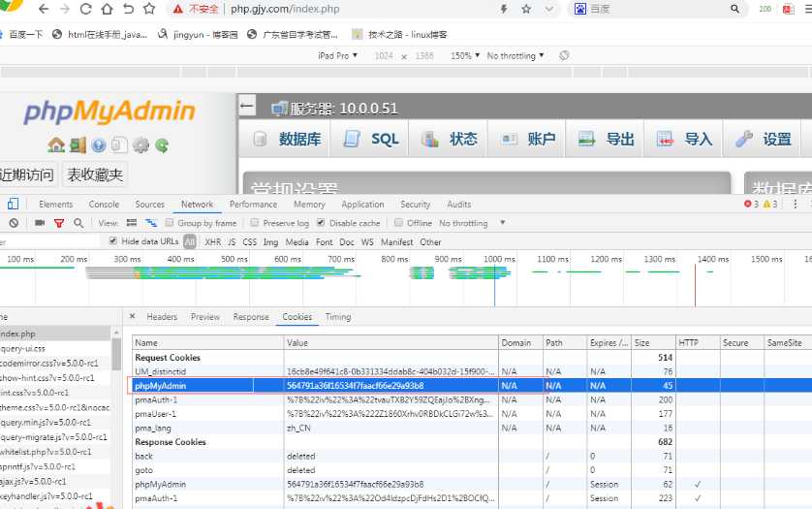The height and width of the screenshot is (509, 812).
Task: Reload the page with refresh icon
Action: 85,9
